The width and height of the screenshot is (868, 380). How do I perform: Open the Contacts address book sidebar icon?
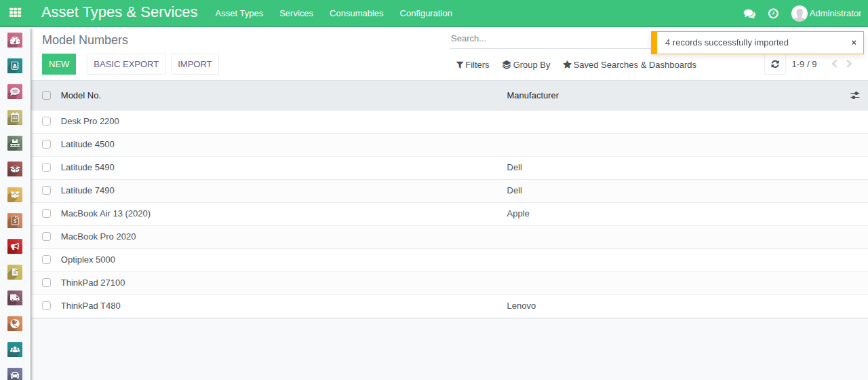point(15,66)
